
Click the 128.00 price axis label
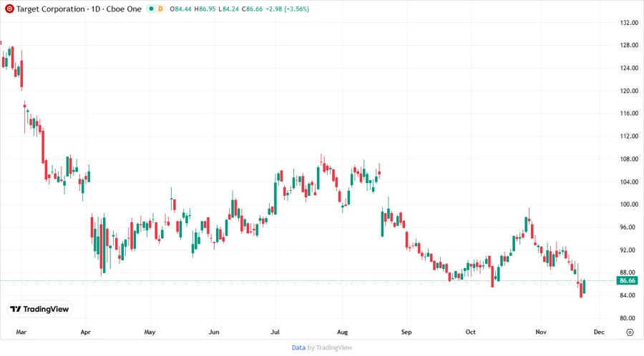pos(629,45)
